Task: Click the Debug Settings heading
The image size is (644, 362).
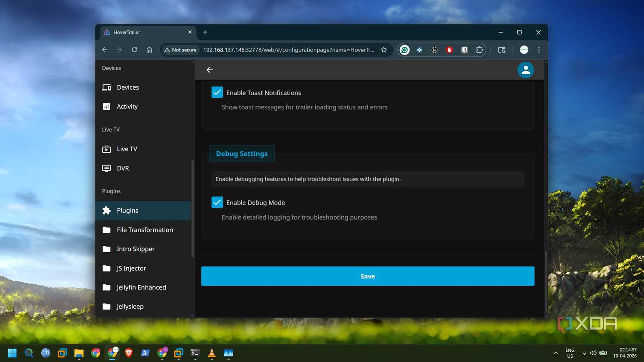Action: [242, 154]
